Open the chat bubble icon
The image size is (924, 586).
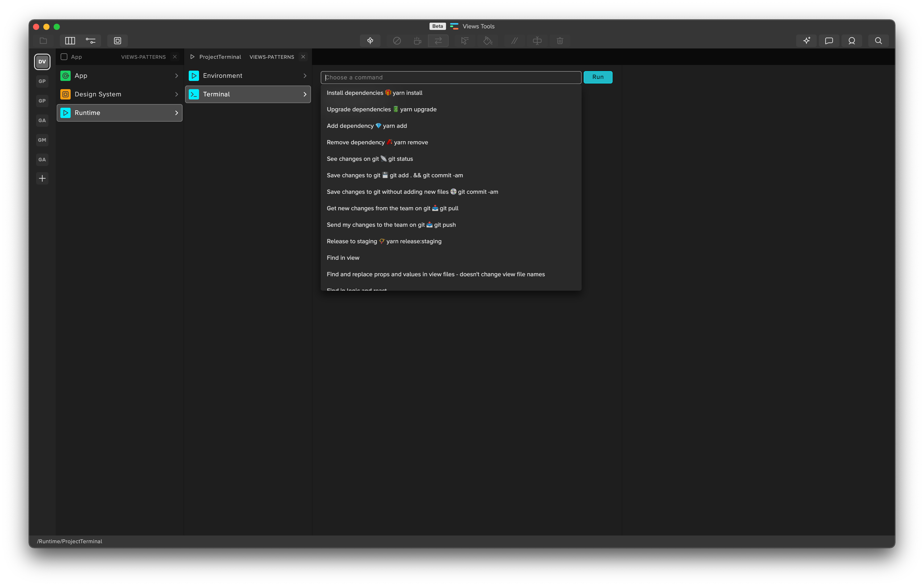[829, 41]
